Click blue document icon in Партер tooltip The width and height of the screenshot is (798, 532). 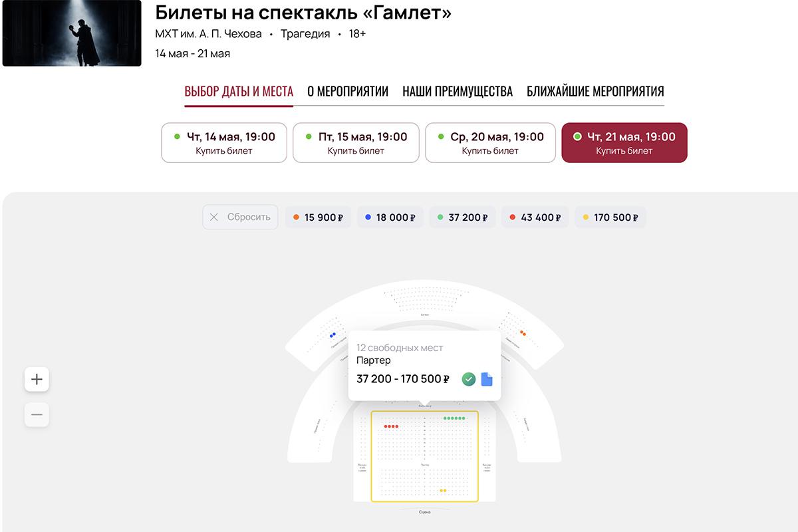click(487, 378)
